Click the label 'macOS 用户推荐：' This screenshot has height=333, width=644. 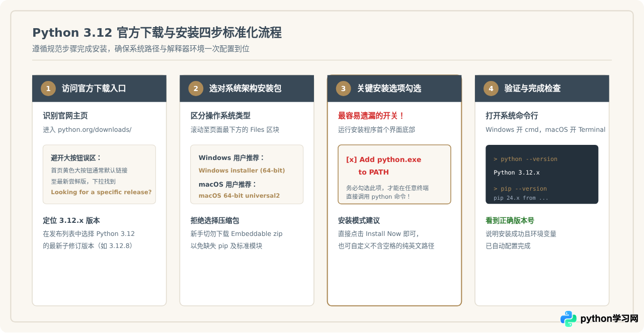tap(228, 184)
